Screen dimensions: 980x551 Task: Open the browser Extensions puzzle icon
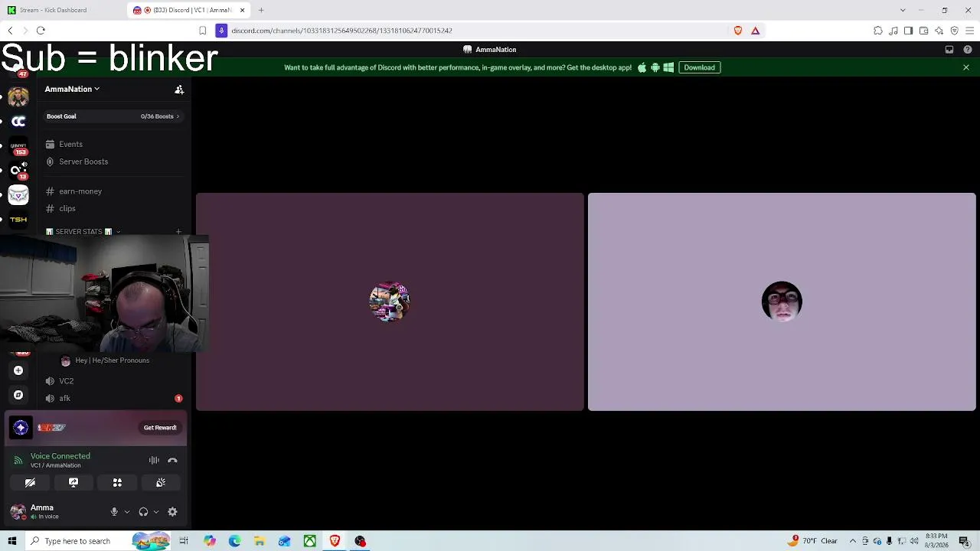878,31
